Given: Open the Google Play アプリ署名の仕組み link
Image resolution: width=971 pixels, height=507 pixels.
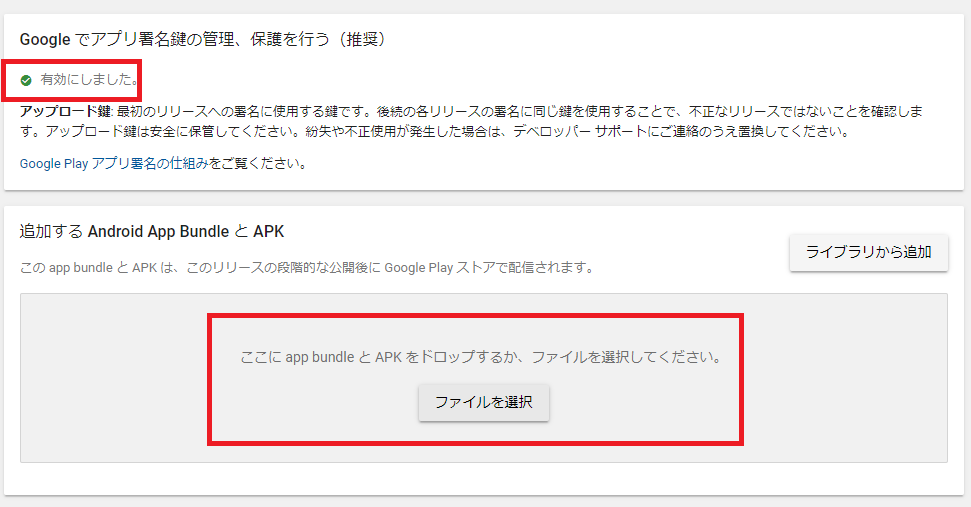Looking at the screenshot, I should (114, 163).
